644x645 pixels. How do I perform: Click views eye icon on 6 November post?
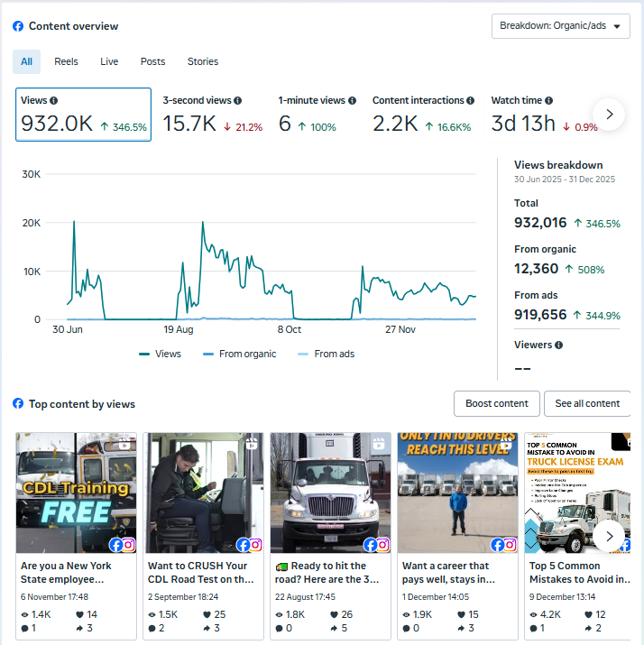[x=24, y=615]
